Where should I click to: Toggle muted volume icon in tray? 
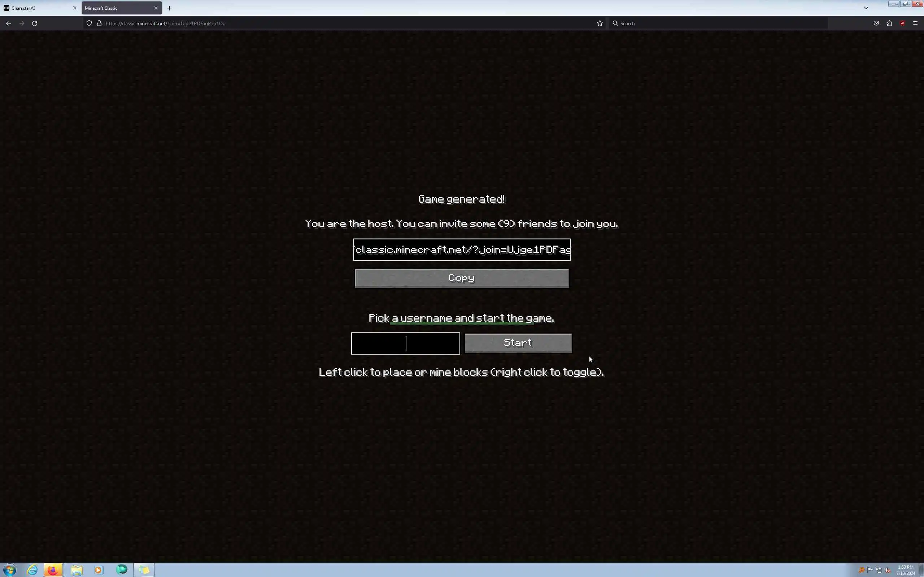[x=888, y=571]
